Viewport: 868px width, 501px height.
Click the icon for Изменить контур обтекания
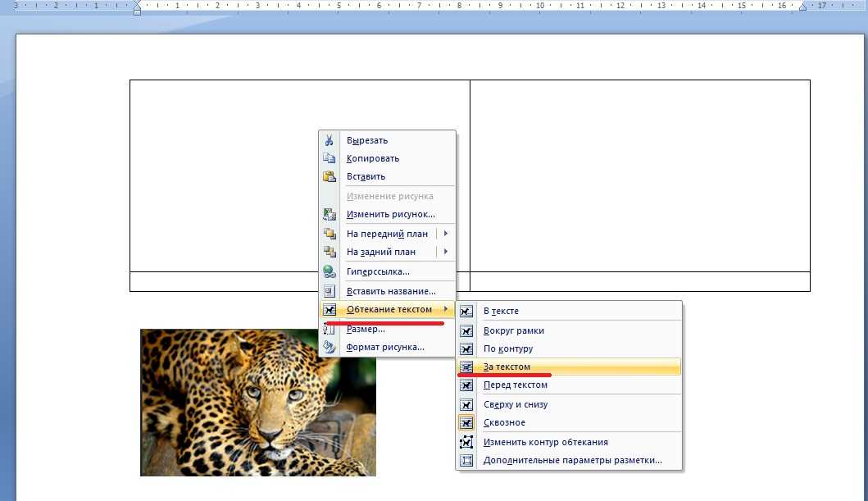tap(466, 442)
